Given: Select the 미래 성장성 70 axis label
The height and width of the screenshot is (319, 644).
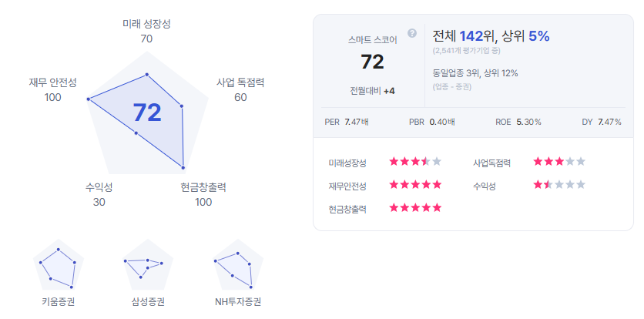Looking at the screenshot, I should click(x=146, y=32).
